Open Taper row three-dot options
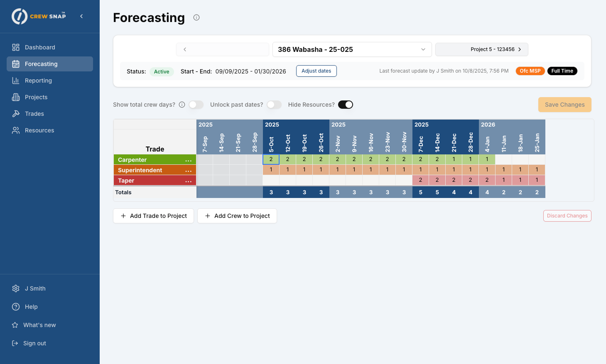 click(188, 181)
